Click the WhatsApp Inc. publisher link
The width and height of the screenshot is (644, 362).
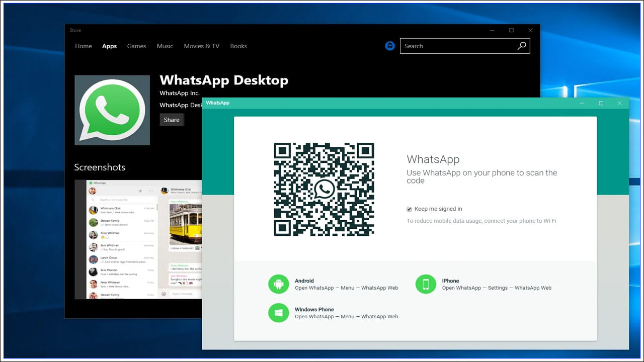(x=180, y=93)
